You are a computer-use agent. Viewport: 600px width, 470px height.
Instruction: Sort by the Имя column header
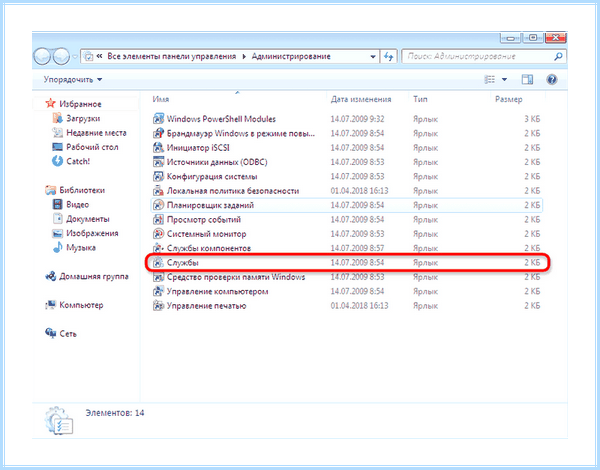(x=161, y=99)
